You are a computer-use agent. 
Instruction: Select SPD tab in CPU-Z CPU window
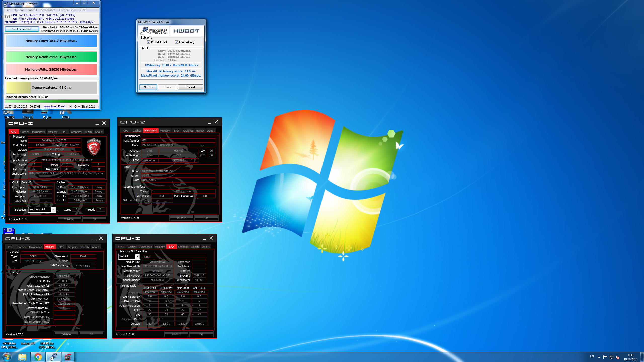tap(64, 132)
